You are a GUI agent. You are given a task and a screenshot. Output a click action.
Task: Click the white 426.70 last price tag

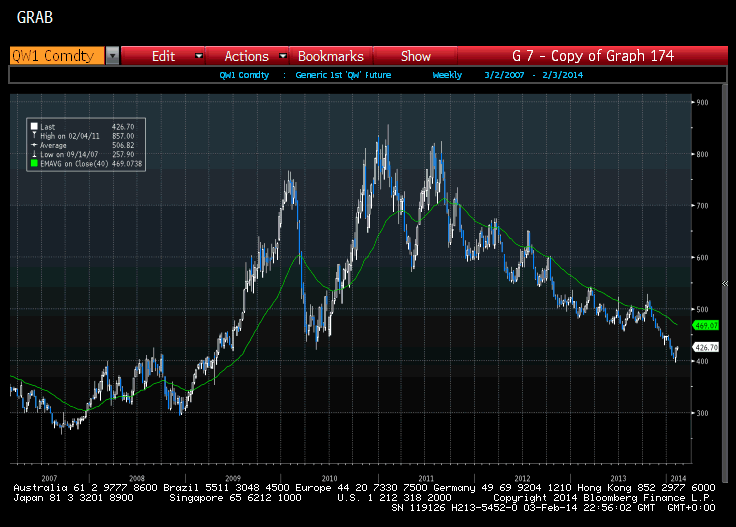coord(706,347)
